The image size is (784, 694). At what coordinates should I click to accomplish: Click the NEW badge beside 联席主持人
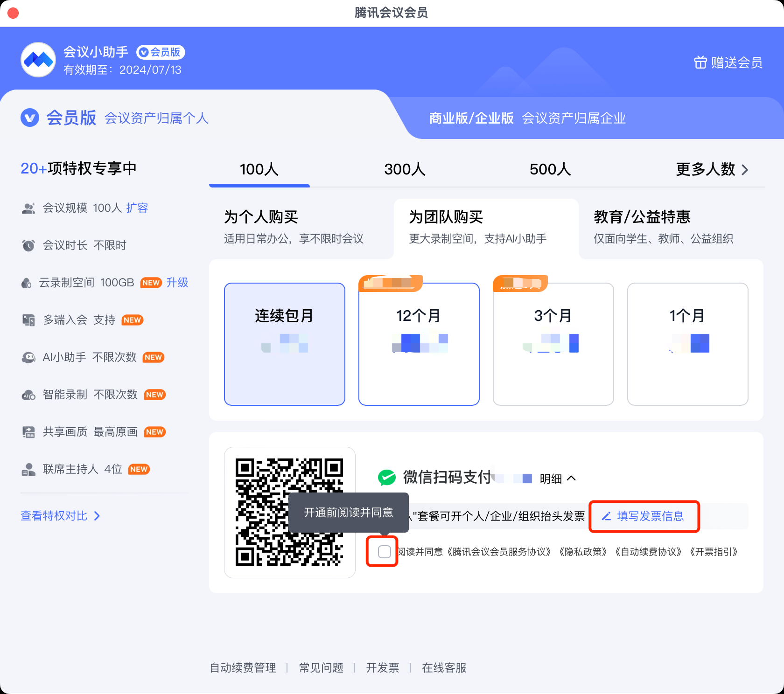[139, 469]
